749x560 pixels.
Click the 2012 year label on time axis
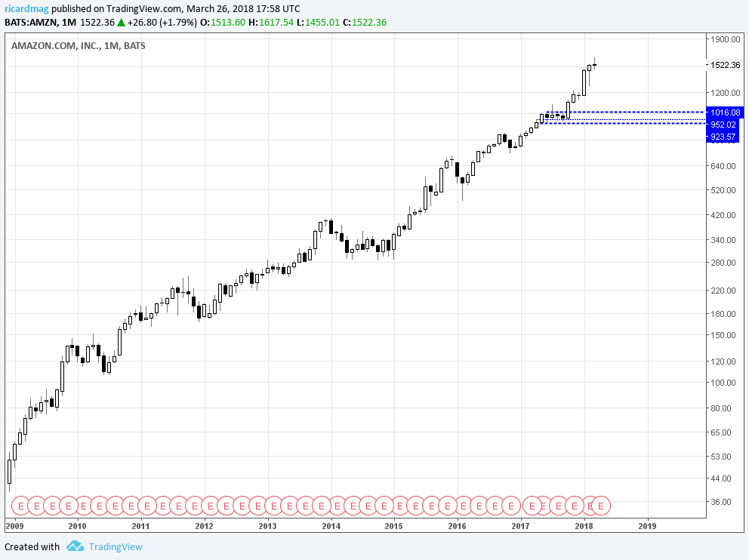pos(204,526)
